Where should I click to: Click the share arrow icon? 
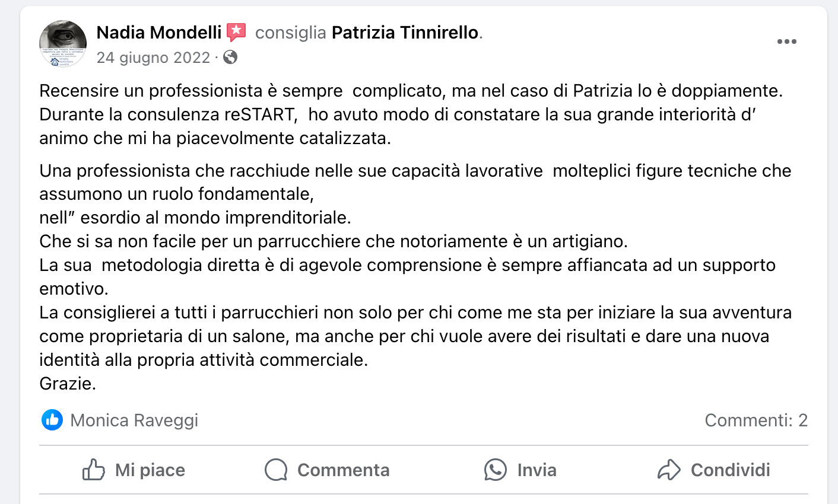[669, 470]
